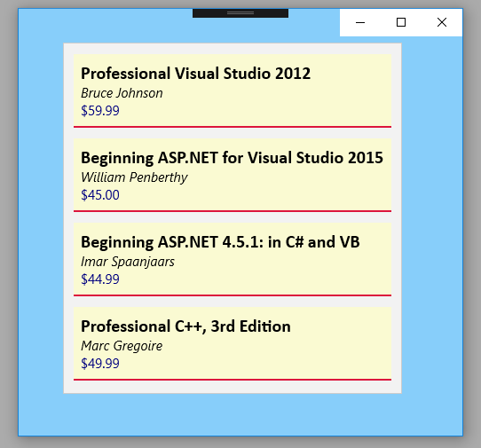This screenshot has height=448, width=481.
Task: Click author Imar Spaanjaars
Action: (128, 262)
